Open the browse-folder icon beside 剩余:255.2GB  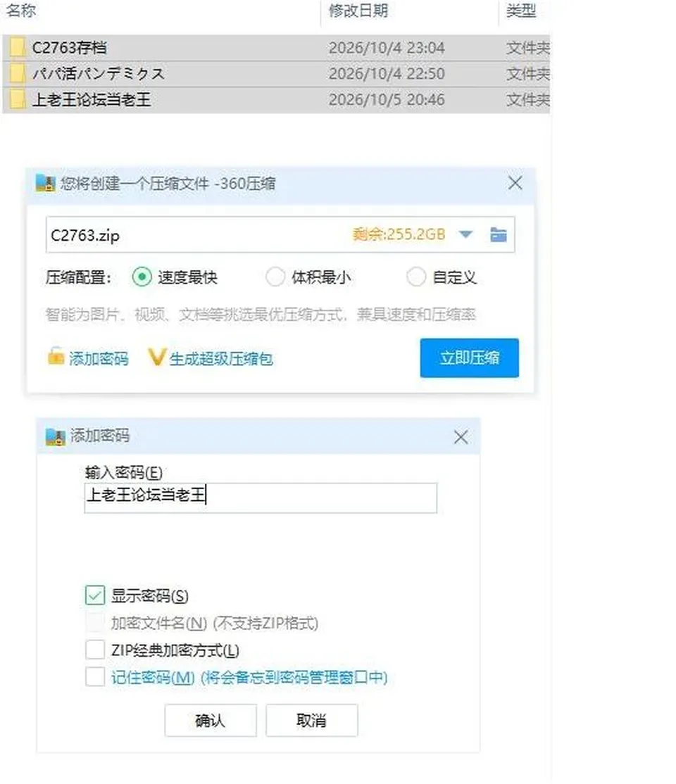coord(499,234)
